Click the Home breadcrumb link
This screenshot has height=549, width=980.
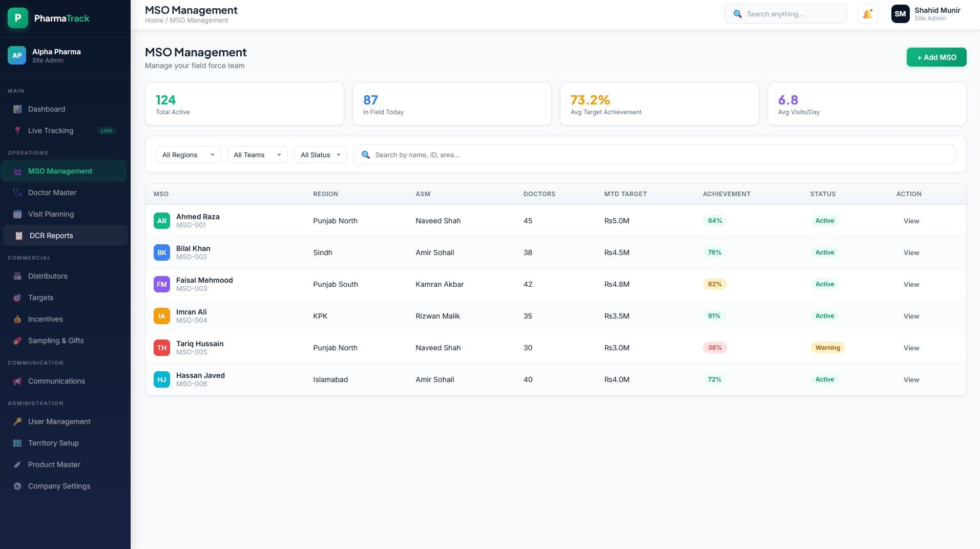154,20
